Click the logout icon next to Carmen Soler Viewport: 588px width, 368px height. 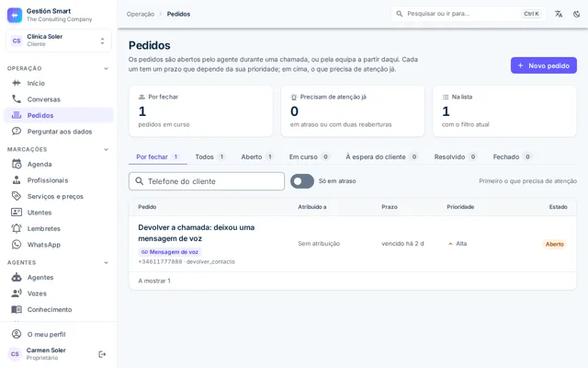click(x=102, y=354)
